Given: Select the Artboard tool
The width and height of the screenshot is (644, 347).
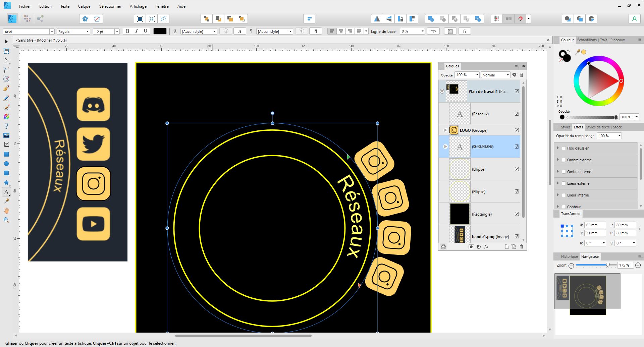Looking at the screenshot, I should click(x=6, y=51).
